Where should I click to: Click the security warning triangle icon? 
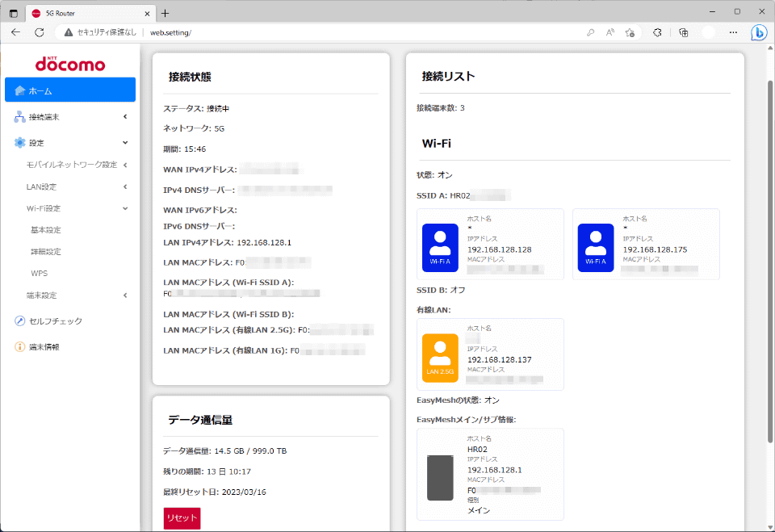69,32
